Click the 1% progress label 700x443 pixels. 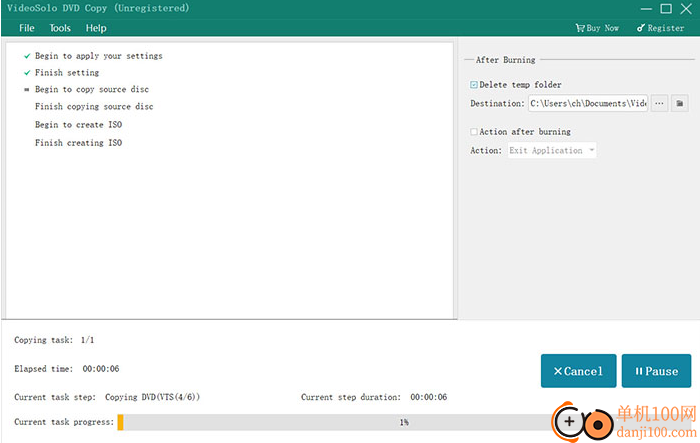point(404,422)
